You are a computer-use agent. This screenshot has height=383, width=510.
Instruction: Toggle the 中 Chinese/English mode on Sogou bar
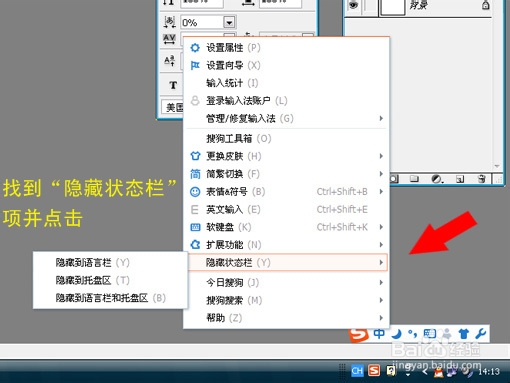coord(379,334)
